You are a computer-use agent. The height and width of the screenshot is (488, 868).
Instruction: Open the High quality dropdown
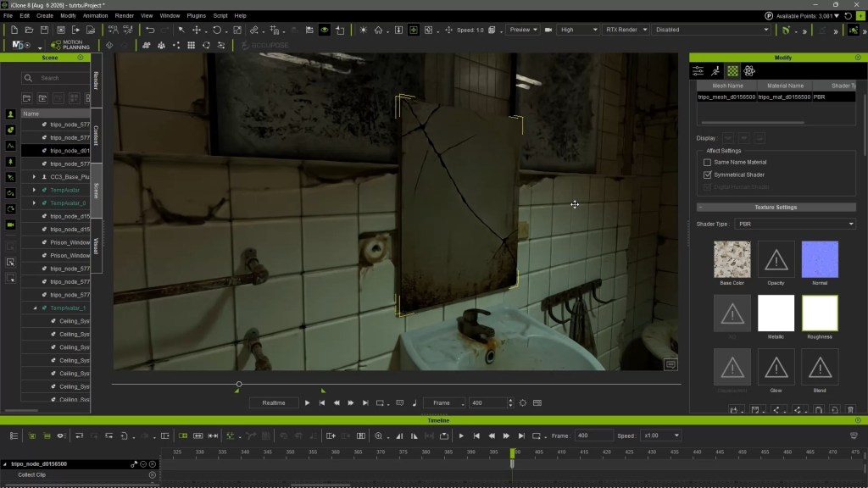(578, 30)
